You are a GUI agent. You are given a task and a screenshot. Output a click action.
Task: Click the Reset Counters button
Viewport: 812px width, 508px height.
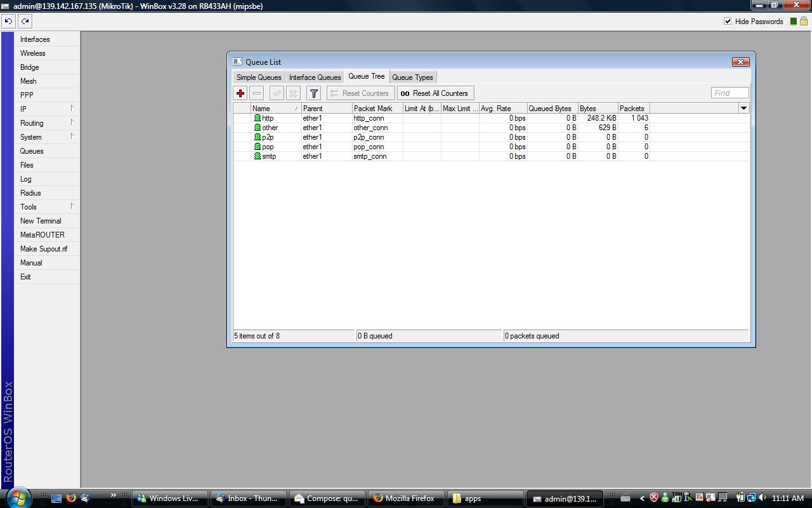pos(360,93)
